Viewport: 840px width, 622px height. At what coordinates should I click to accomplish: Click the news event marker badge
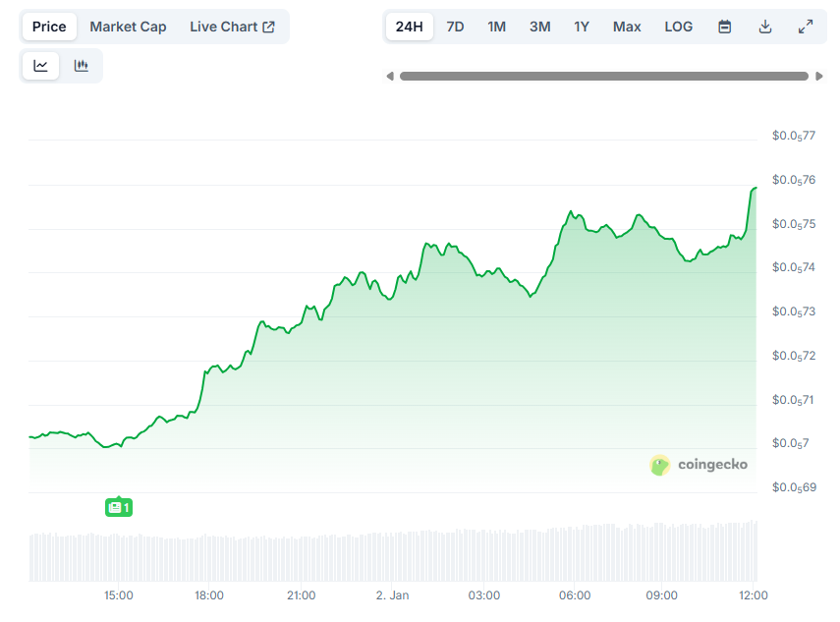click(118, 507)
